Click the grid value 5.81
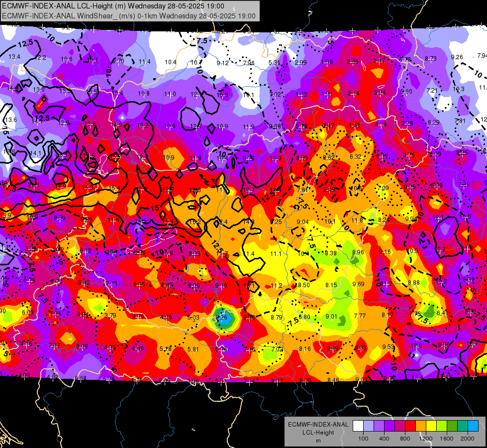Viewport: 487px width, 448px height. (193, 349)
